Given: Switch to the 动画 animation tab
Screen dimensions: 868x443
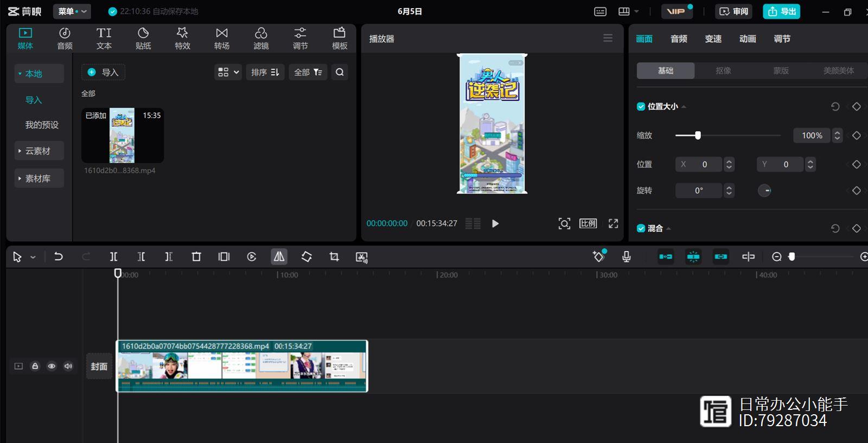Looking at the screenshot, I should pos(748,38).
